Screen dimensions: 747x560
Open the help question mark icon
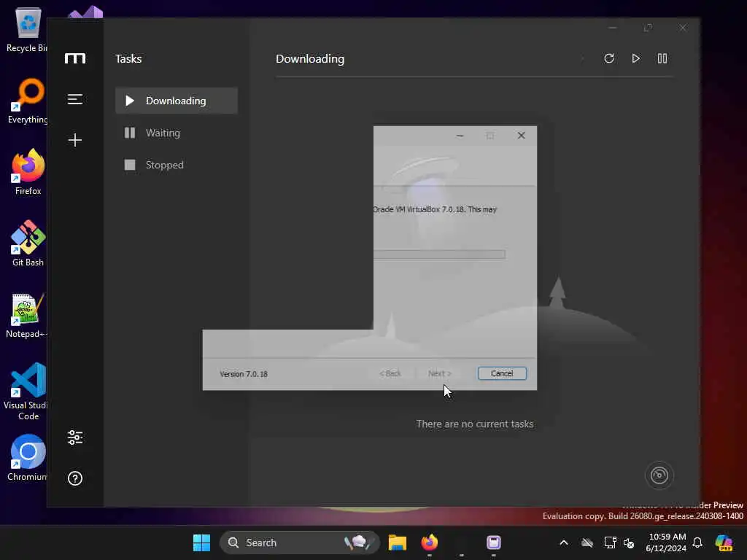[75, 478]
